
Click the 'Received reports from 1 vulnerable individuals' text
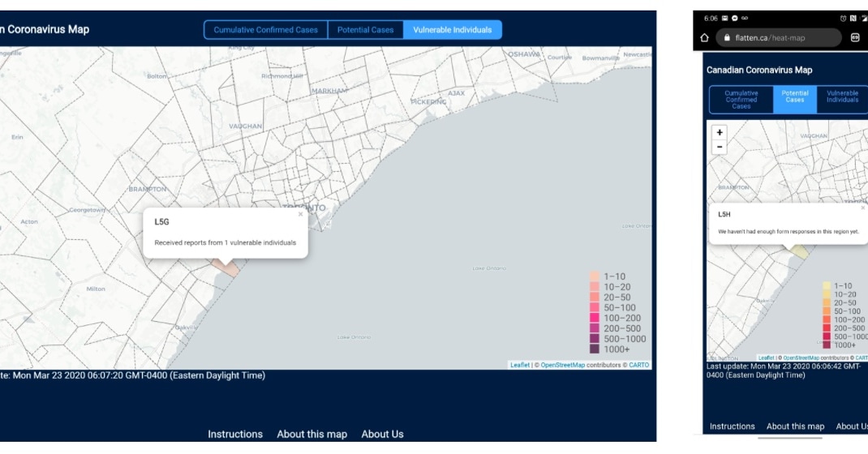click(x=226, y=242)
